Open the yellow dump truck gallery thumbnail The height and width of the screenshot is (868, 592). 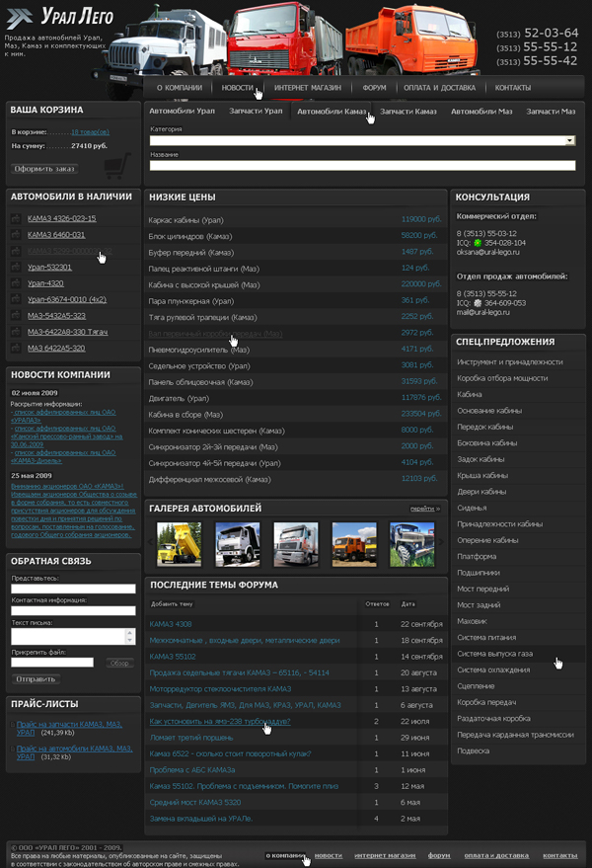click(x=178, y=543)
